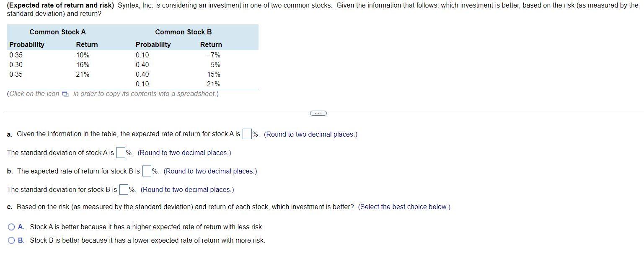Expand the ellipsis divider to reveal hidden content

coord(318,113)
